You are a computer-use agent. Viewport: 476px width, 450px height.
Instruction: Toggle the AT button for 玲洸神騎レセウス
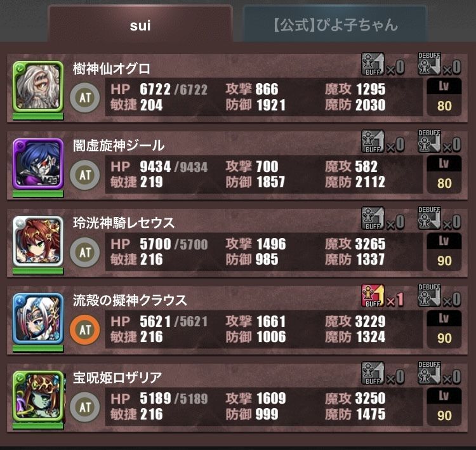84,253
